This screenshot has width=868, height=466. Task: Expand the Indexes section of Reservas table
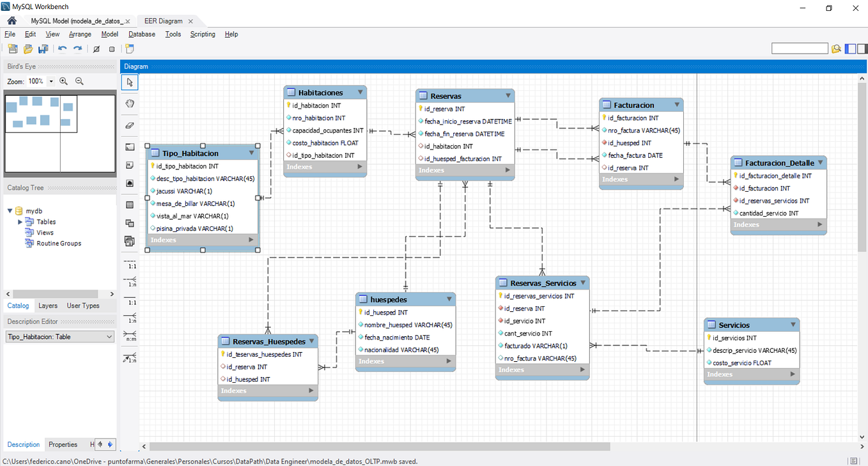pos(508,170)
